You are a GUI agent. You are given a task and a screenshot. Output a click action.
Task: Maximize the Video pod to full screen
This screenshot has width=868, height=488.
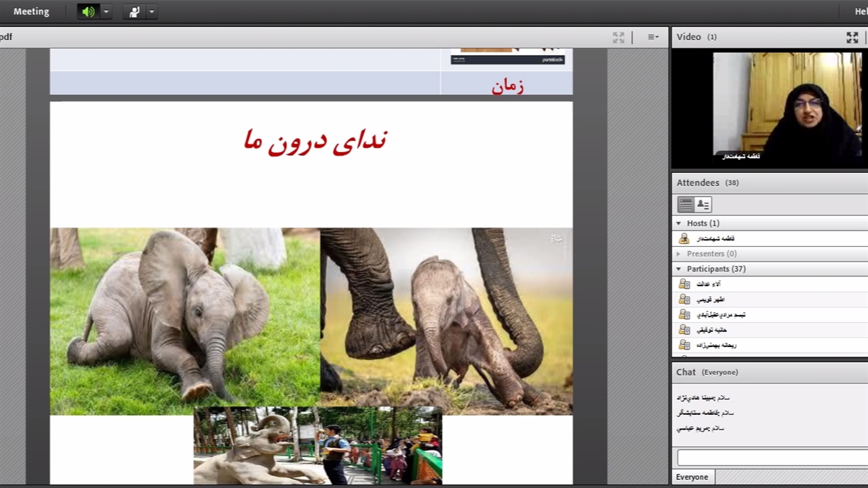852,37
